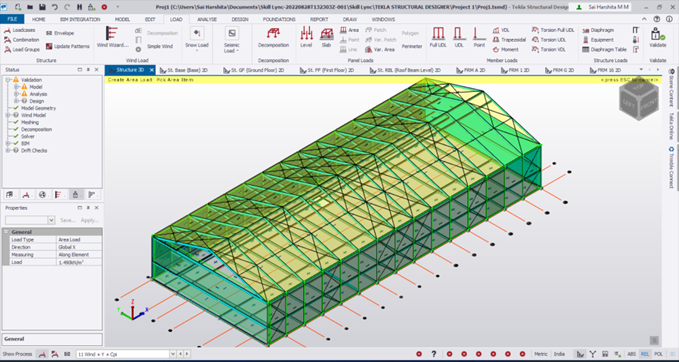Click the Load value field 1.490kN/m²
Viewport: 679px width, 362px height.
pos(79,262)
